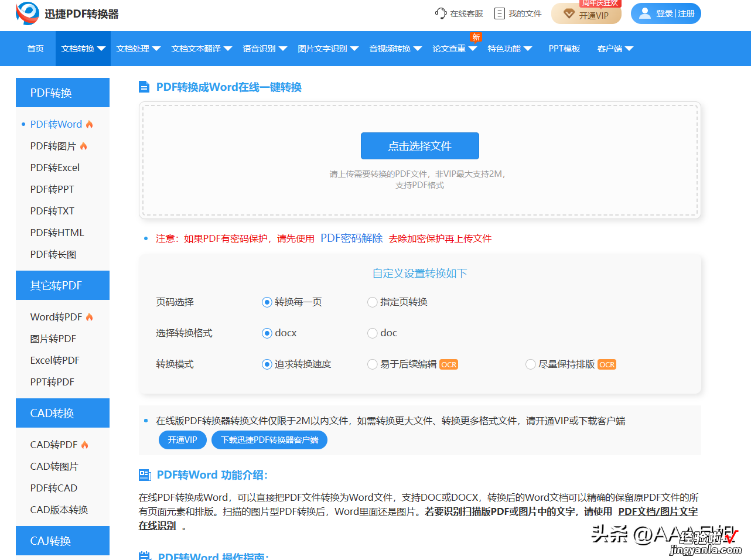The height and width of the screenshot is (560, 751).
Task: Select 指定页转换 radio button
Action: point(372,302)
